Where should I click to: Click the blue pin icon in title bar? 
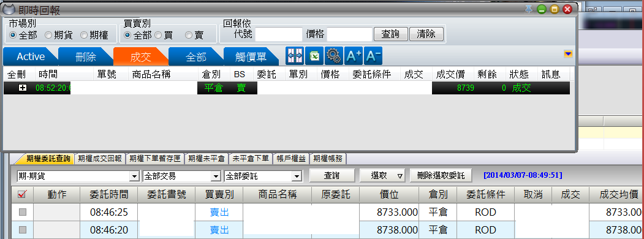tap(529, 9)
